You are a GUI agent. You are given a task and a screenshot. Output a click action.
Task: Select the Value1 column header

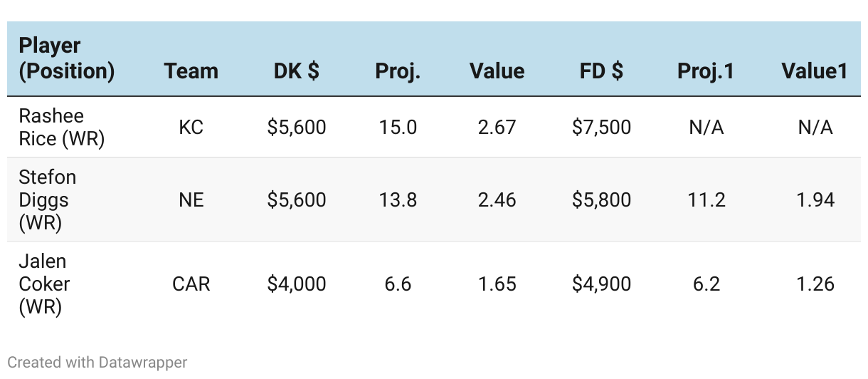point(814,71)
